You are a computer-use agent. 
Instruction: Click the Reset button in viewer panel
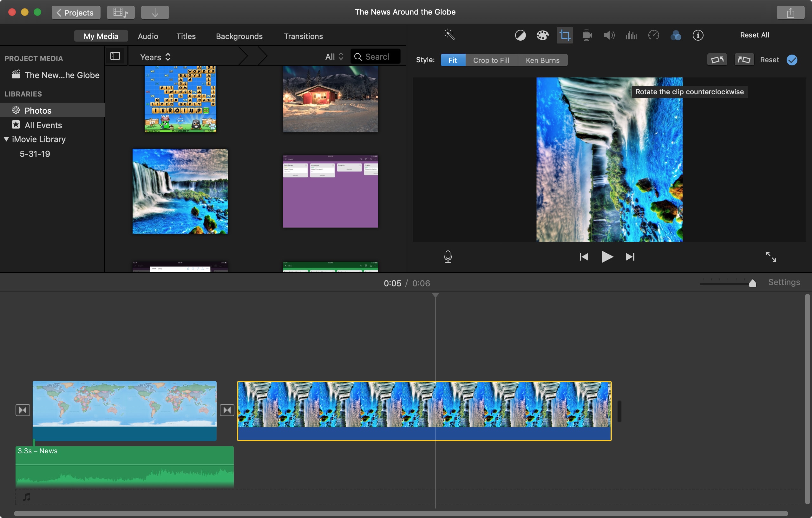click(x=769, y=60)
